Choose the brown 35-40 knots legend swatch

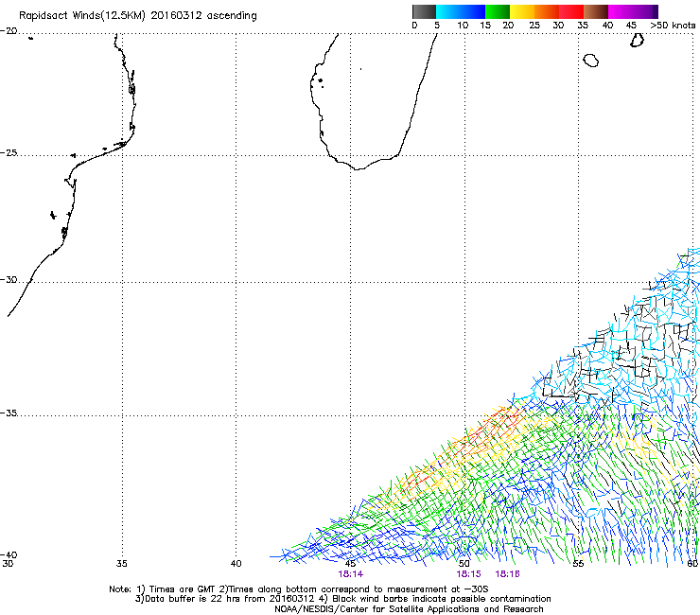point(596,11)
